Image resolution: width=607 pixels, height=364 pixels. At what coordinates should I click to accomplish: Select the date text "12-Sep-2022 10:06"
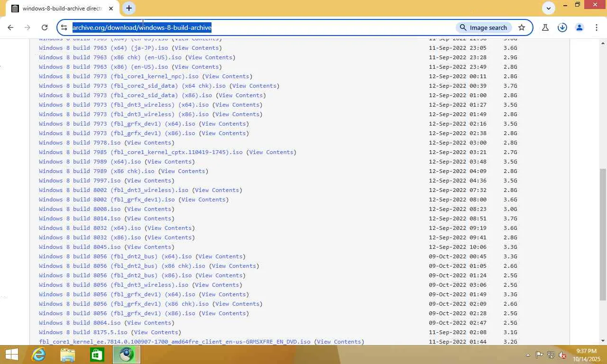click(x=458, y=247)
